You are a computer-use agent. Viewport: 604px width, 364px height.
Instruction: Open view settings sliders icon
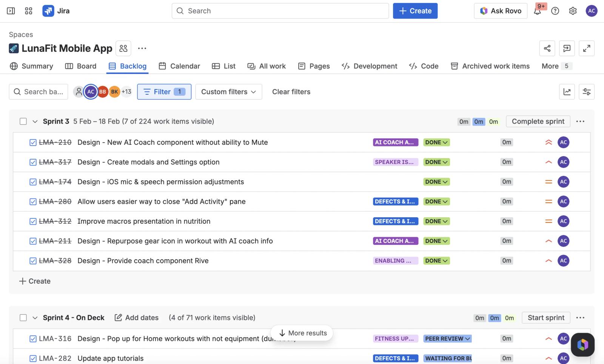[x=587, y=92]
